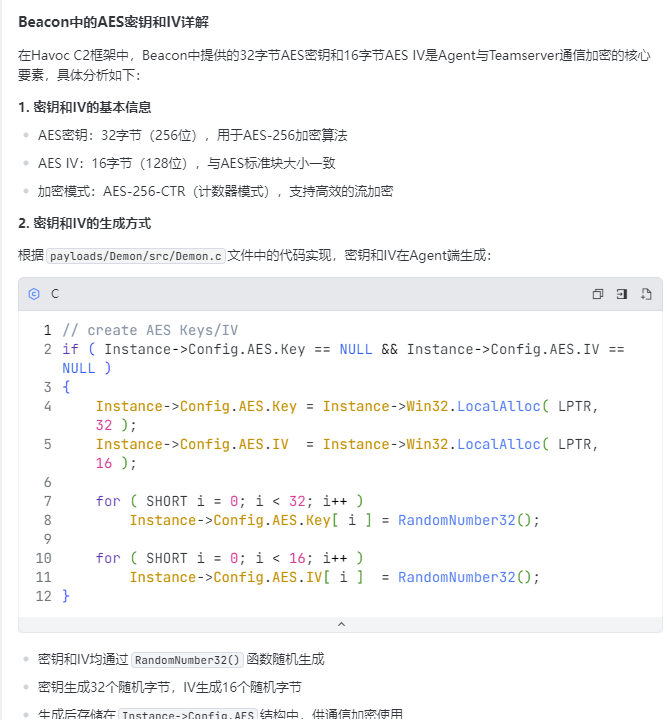This screenshot has width=667, height=720.
Task: Click code line 11 'Config.AES.IV[ i ] = RandomNumber32()'
Action: click(x=334, y=577)
